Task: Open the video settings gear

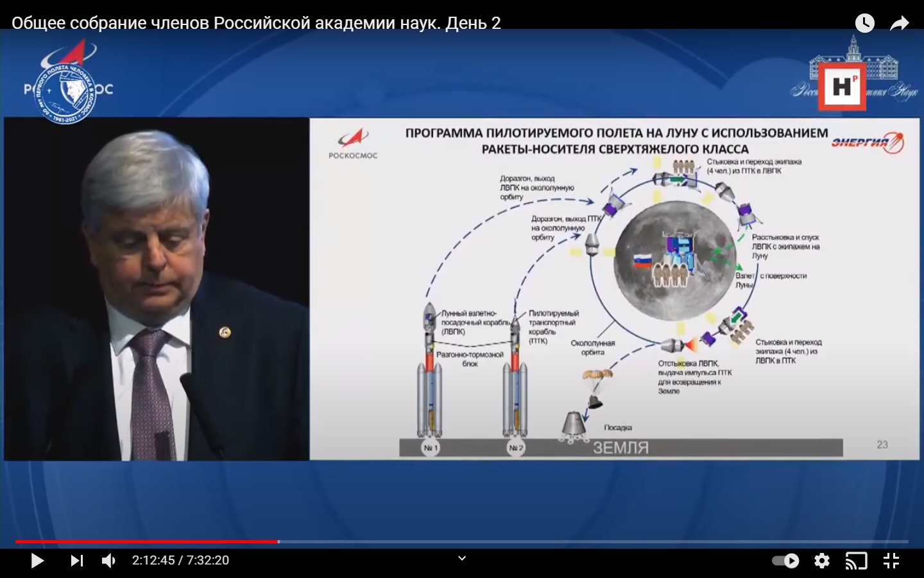Action: [x=822, y=561]
